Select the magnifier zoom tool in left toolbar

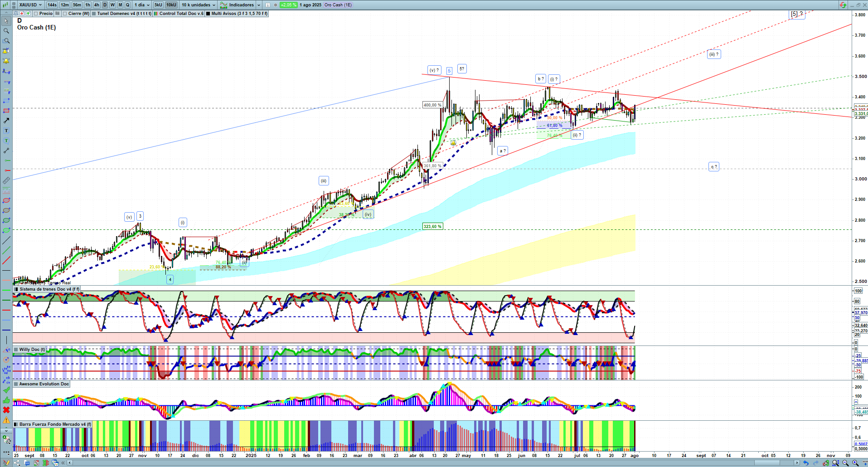[6, 31]
